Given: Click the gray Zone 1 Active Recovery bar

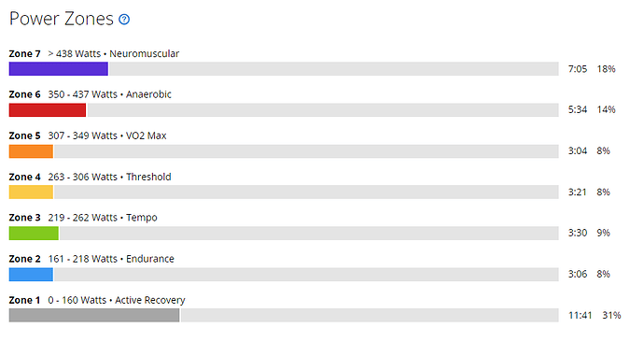Looking at the screenshot, I should click(94, 315).
